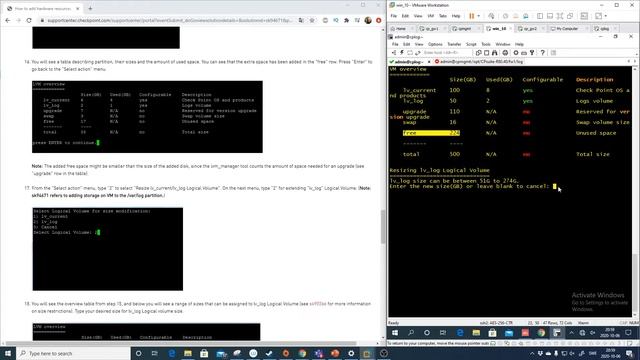This screenshot has height=360, width=640.
Task: Open VMware console view icon
Action: click(584, 16)
